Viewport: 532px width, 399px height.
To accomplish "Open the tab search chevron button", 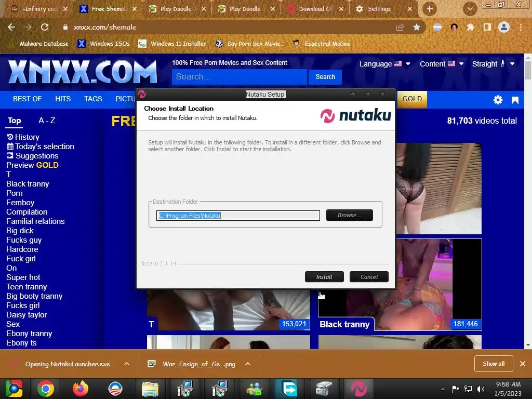I will pos(470,9).
